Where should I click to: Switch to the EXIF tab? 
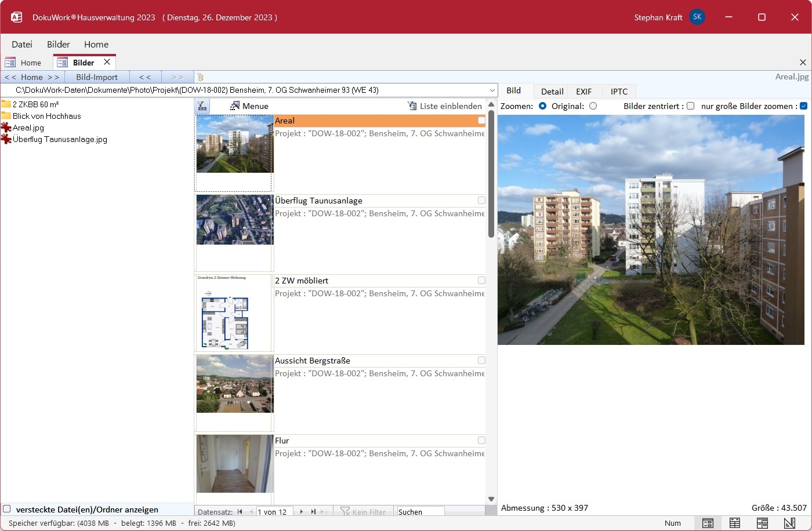point(584,92)
